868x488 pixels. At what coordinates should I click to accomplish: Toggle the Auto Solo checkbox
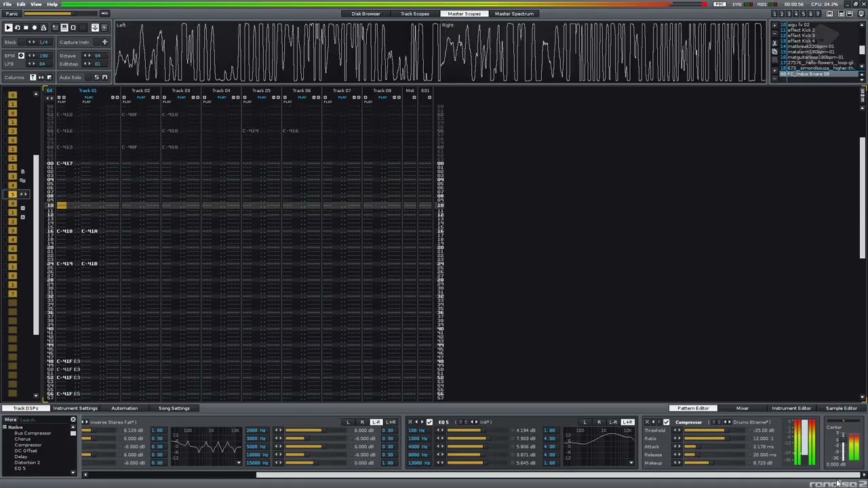[88, 77]
